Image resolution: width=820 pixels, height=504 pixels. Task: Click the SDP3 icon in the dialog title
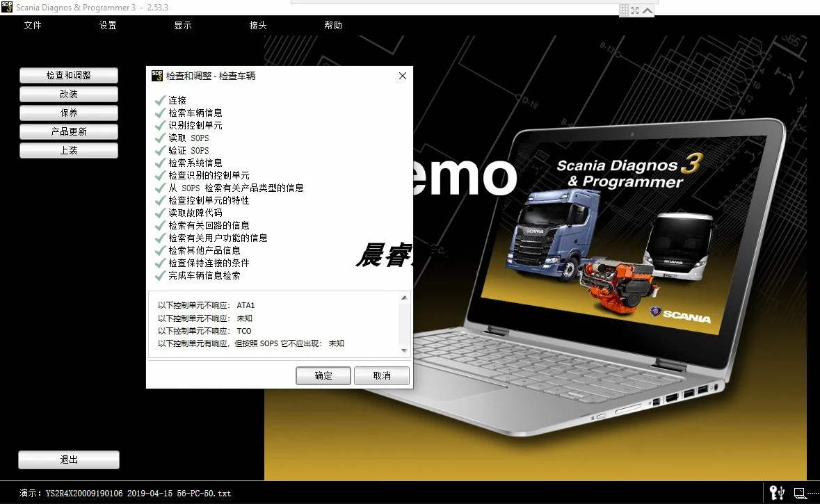[157, 76]
